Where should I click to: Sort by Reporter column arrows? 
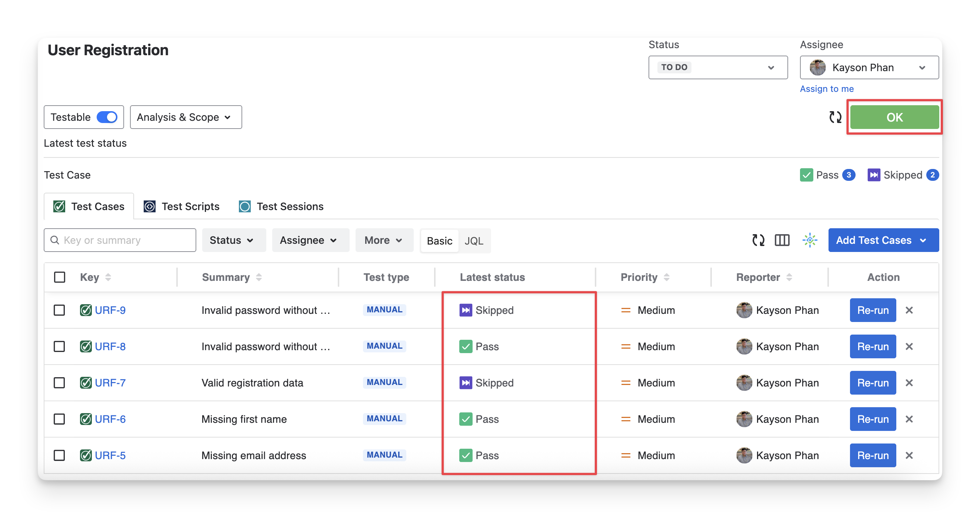(x=789, y=277)
